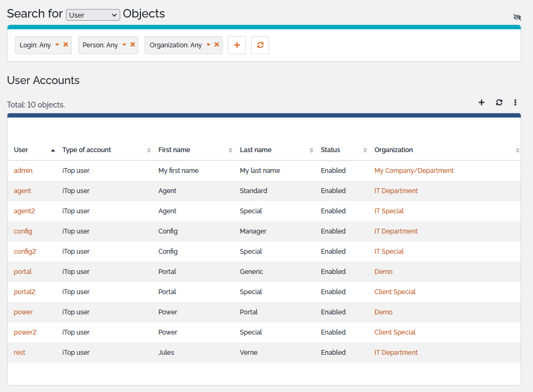Open the object class dropdown showing User
Image resolution: width=533 pixels, height=392 pixels.
coord(93,15)
